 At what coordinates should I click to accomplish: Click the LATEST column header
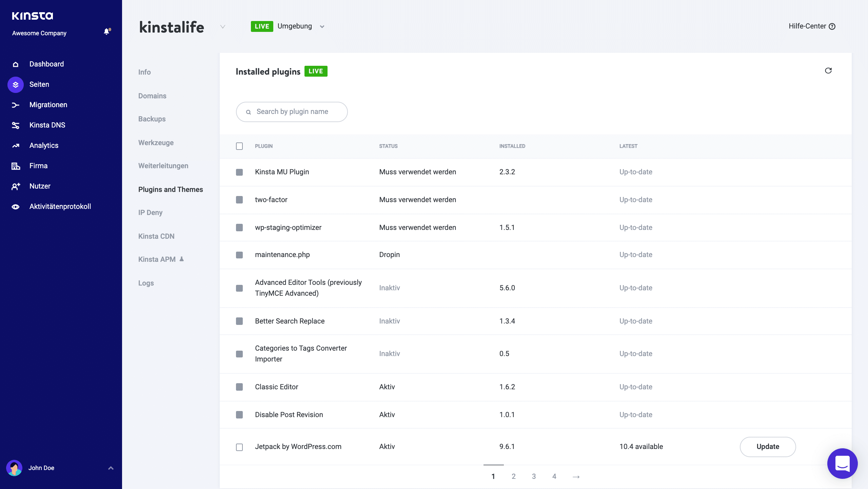628,146
